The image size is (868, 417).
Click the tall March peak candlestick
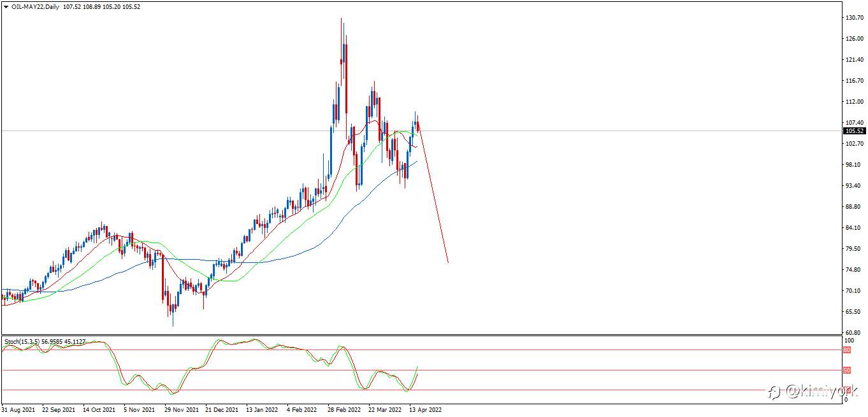(342, 51)
